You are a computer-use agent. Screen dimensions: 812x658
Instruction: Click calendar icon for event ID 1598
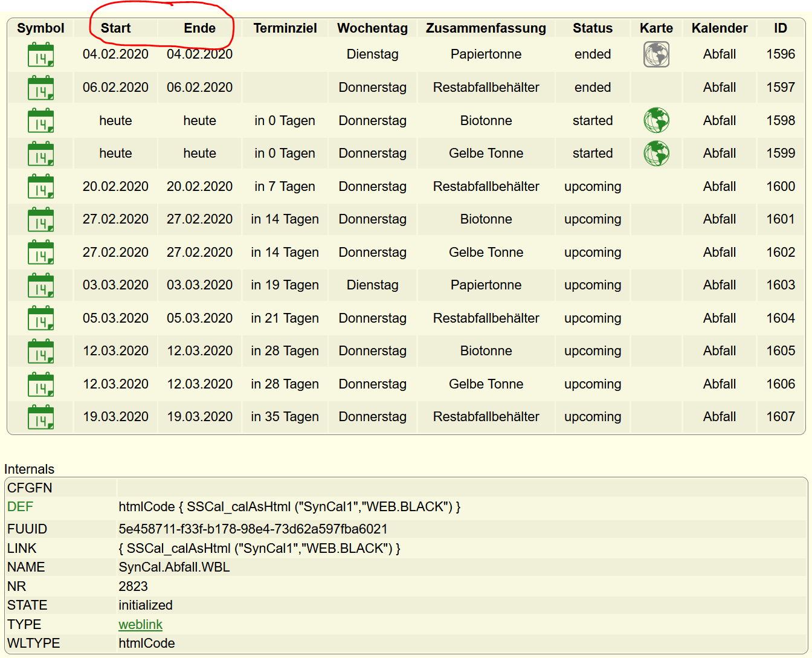coord(40,120)
